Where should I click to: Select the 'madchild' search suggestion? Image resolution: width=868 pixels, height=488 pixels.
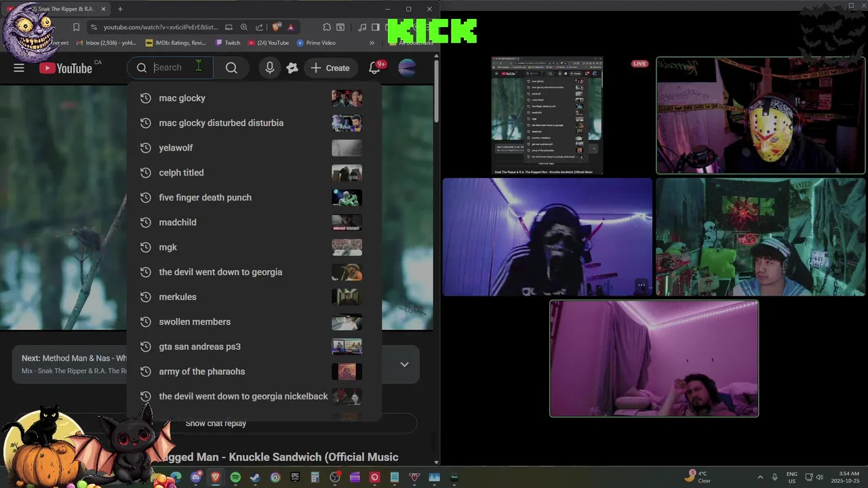pyautogui.click(x=254, y=222)
